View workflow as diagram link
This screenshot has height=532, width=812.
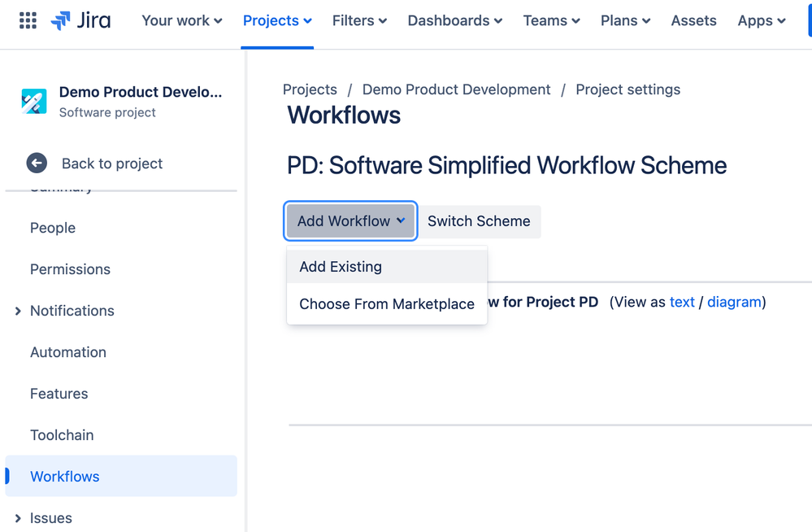[734, 302]
